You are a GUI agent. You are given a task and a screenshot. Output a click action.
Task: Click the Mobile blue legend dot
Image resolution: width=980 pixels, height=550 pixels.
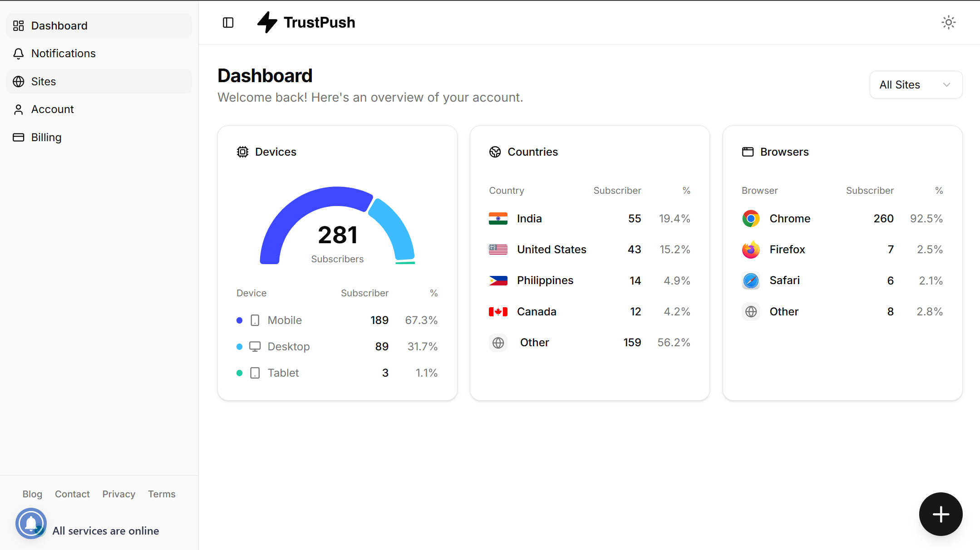pos(239,320)
